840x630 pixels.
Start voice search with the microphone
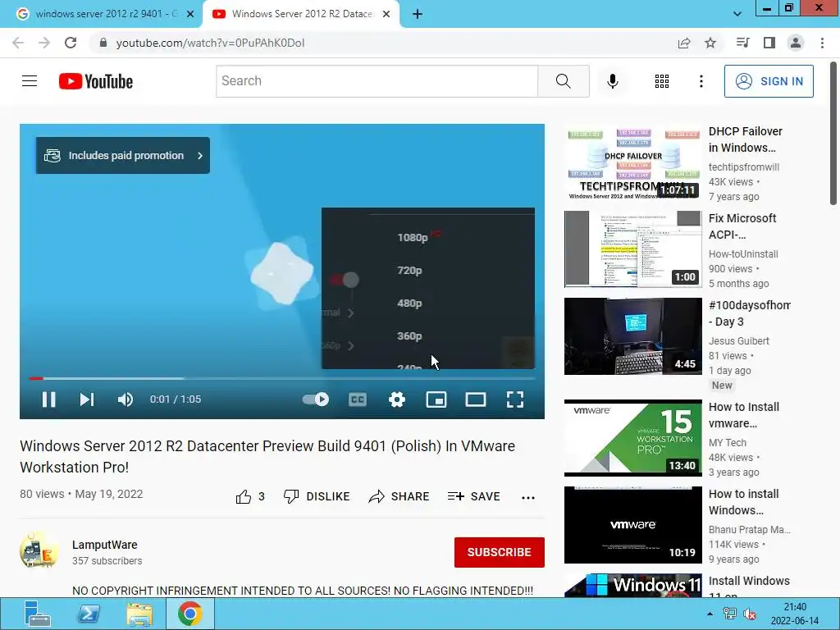coord(612,81)
